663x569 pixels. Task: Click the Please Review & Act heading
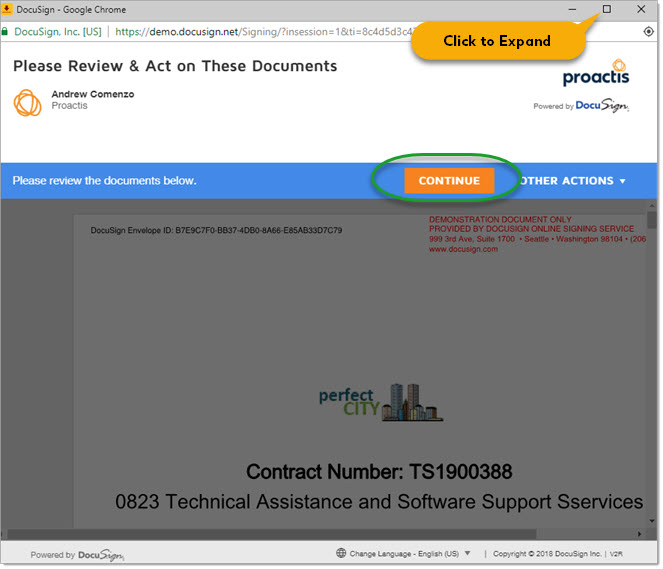[x=175, y=66]
